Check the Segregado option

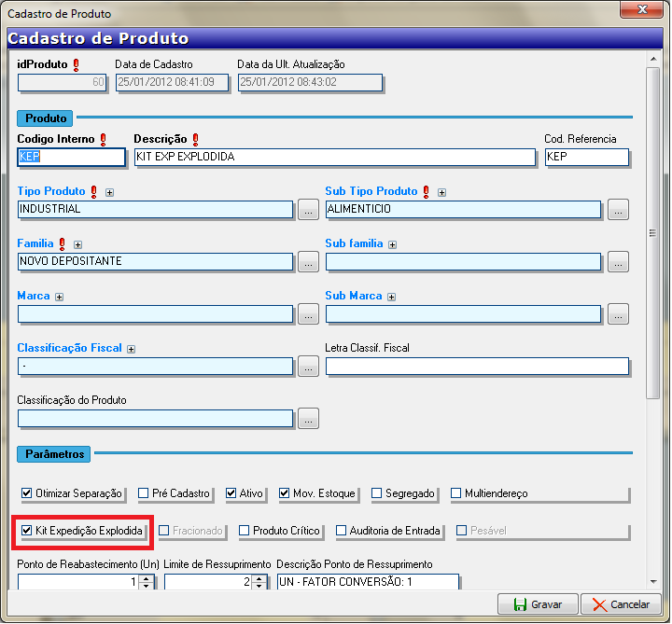point(376,493)
